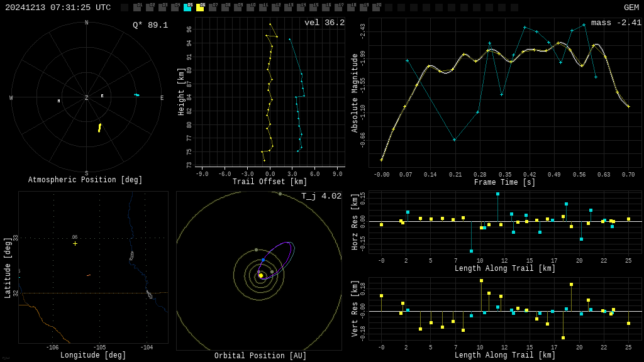Select the vel 36.2 readout
644x362 pixels.
point(324,23)
